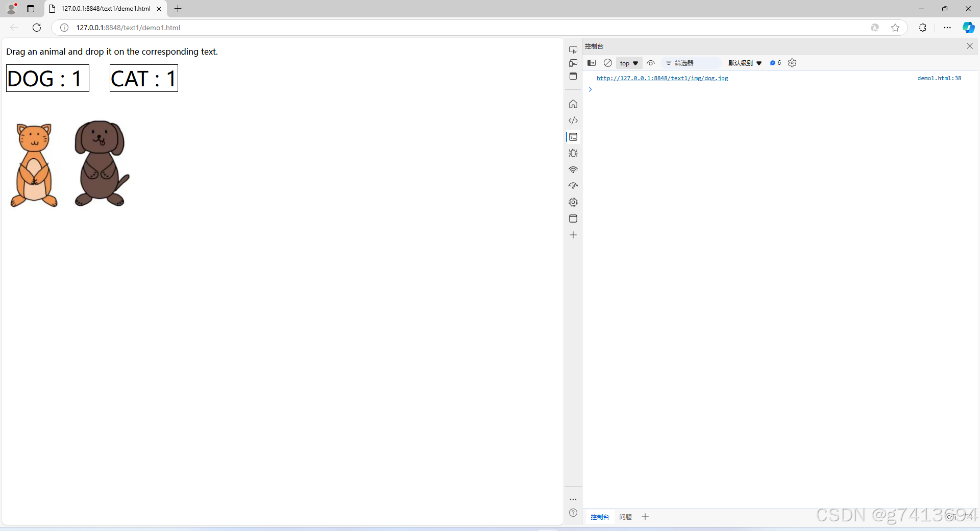Click the 6 issues counter badge
This screenshot has width=980, height=531.
(775, 63)
